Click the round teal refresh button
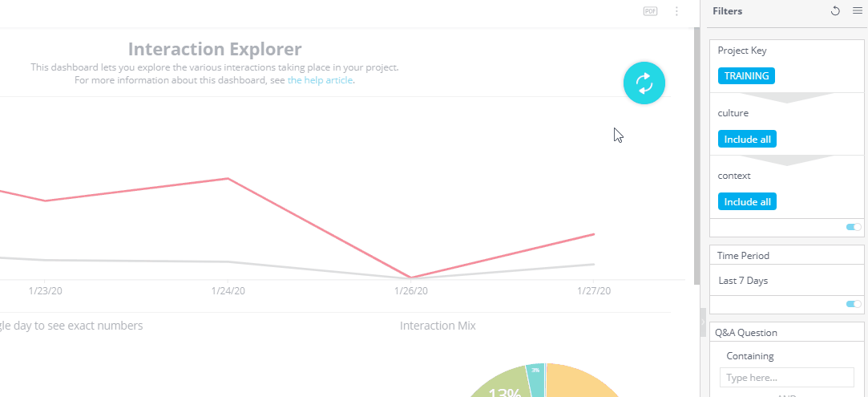 pyautogui.click(x=644, y=83)
